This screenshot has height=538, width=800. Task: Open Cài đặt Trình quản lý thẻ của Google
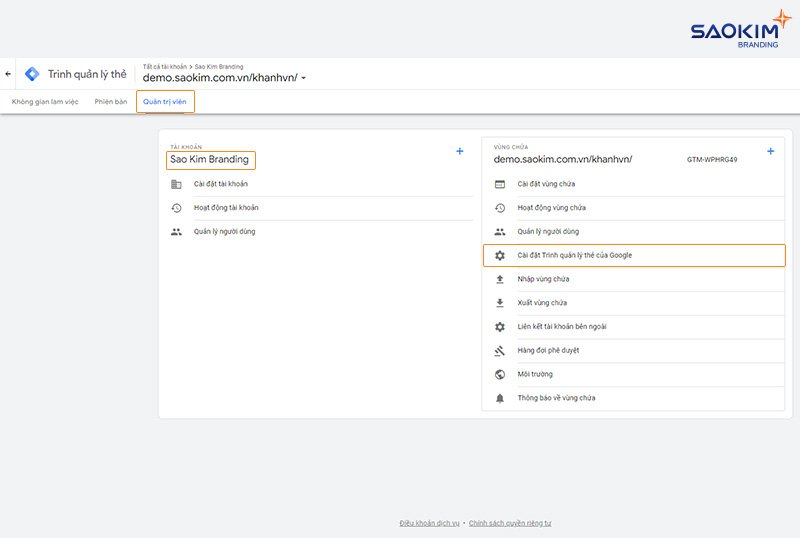pos(574,255)
